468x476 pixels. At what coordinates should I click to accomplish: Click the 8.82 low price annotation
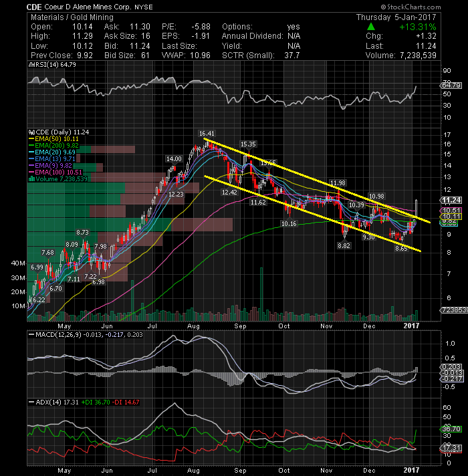coord(344,245)
